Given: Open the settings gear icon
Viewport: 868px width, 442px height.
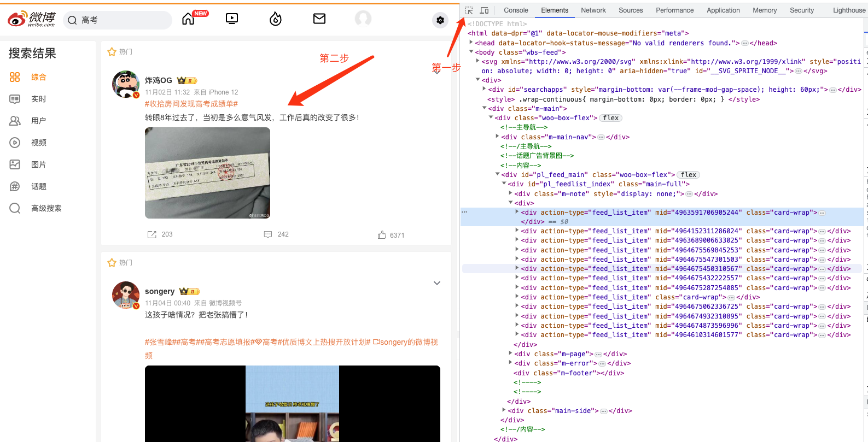Looking at the screenshot, I should pos(440,20).
